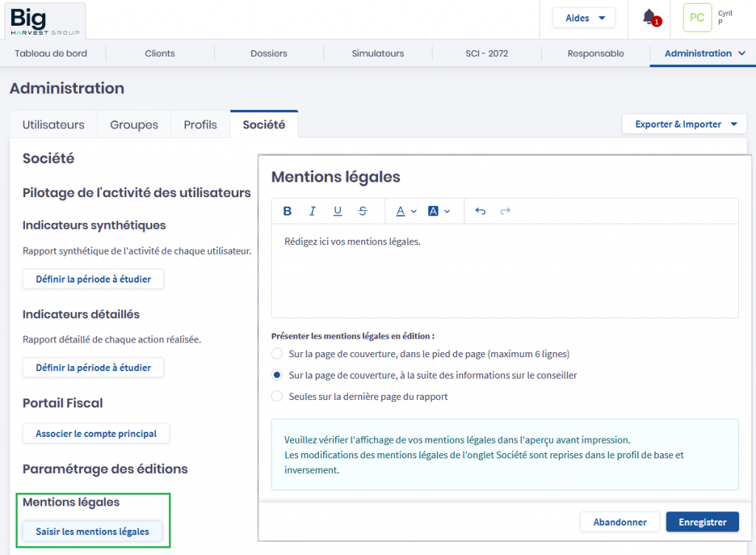Expand the Exporter & Importer dropdown
Viewport: 756px width, 555px height.
coord(684,124)
